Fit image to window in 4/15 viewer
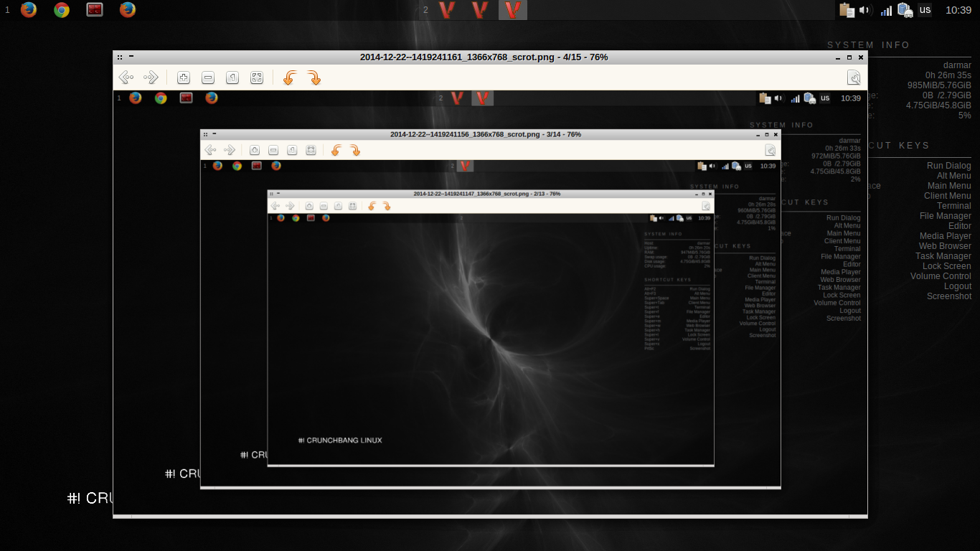The width and height of the screenshot is (980, 551). pos(257,77)
